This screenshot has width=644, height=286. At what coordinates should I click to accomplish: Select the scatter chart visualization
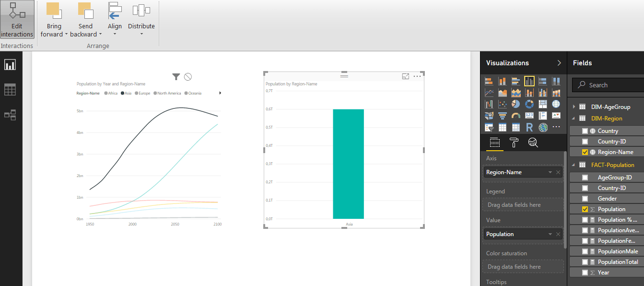tap(503, 104)
